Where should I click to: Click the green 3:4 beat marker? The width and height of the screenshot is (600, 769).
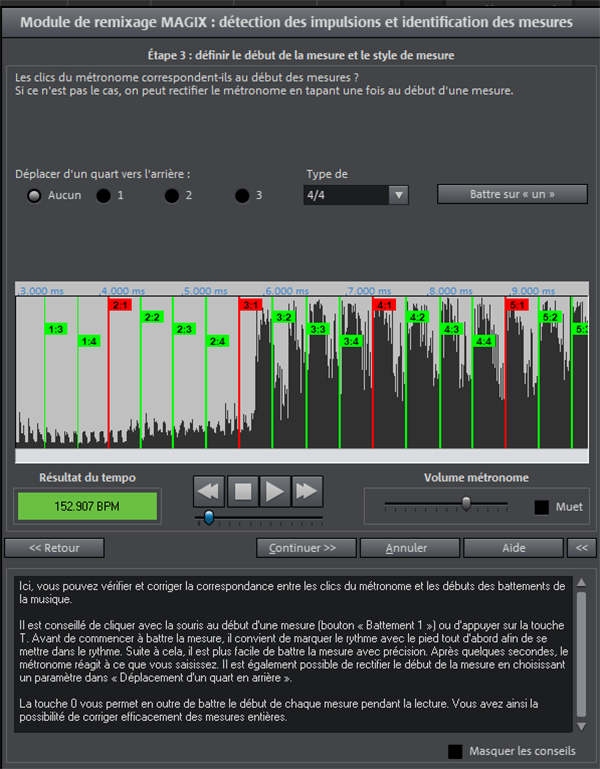351,341
